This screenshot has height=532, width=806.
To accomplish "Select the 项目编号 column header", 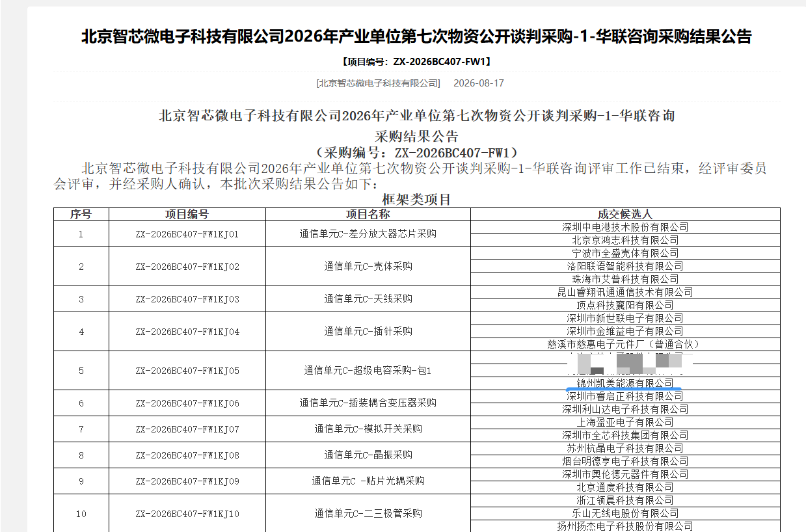I will pos(187,214).
